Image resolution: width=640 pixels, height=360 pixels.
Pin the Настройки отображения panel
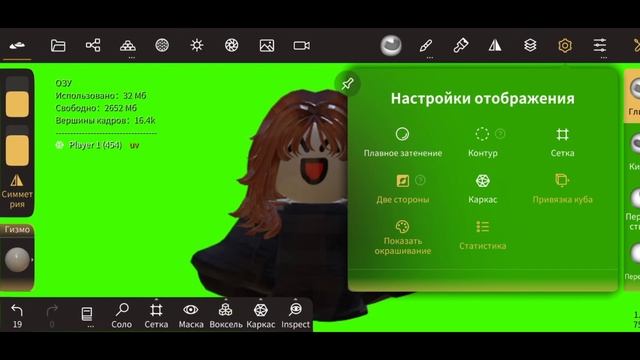tap(347, 84)
